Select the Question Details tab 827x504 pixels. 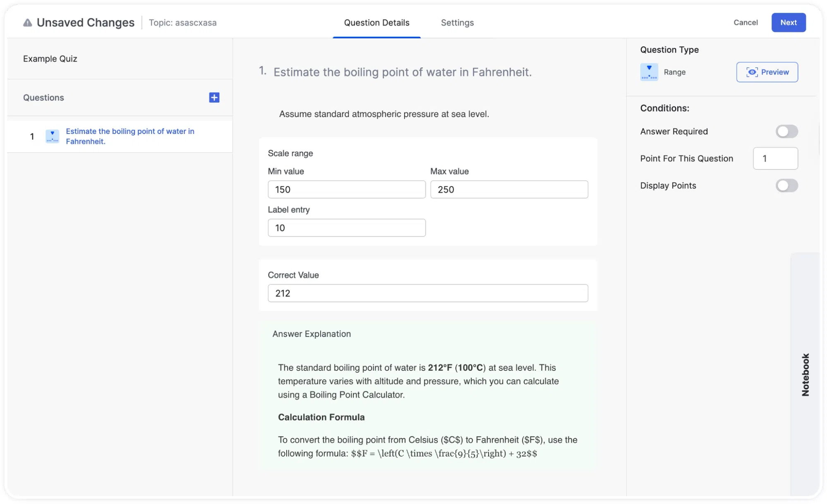[376, 23]
